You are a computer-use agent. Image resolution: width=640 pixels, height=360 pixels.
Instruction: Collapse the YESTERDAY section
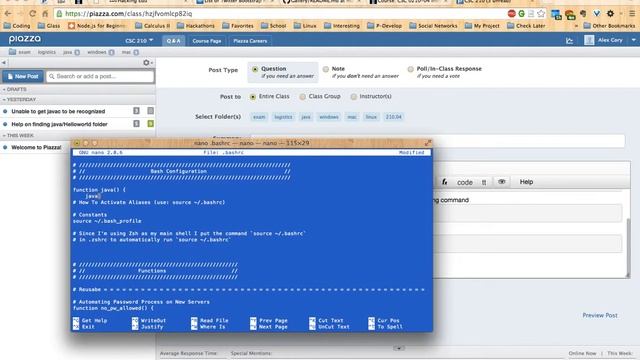tap(19, 100)
